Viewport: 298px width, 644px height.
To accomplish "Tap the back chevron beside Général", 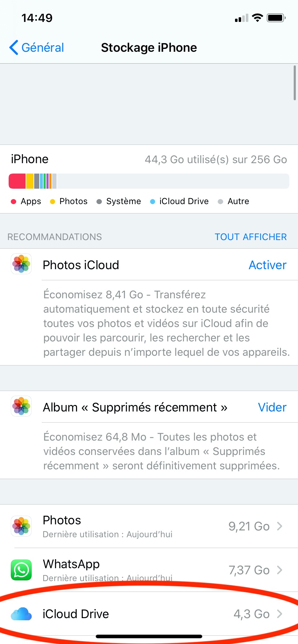I will click(14, 47).
